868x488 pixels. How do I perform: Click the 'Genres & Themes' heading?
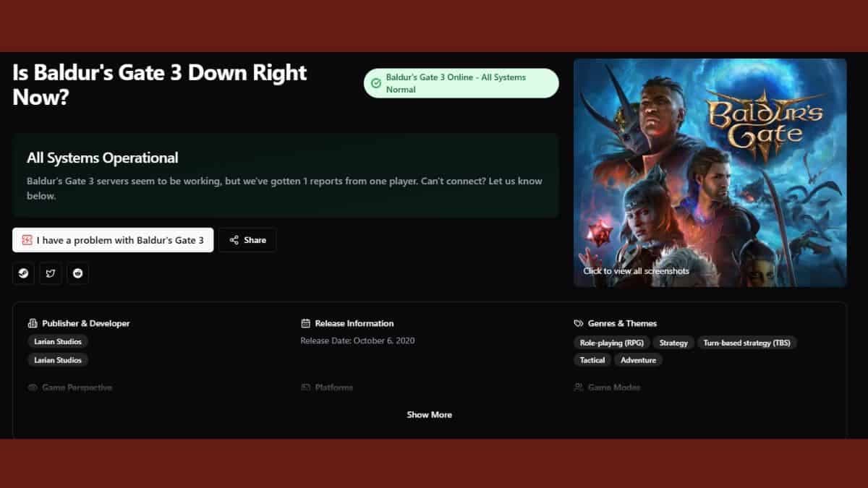point(622,323)
